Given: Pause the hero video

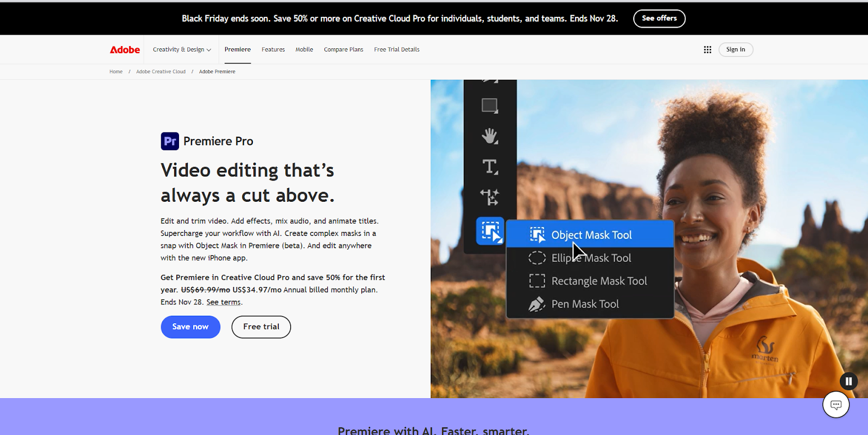Looking at the screenshot, I should click(x=848, y=381).
